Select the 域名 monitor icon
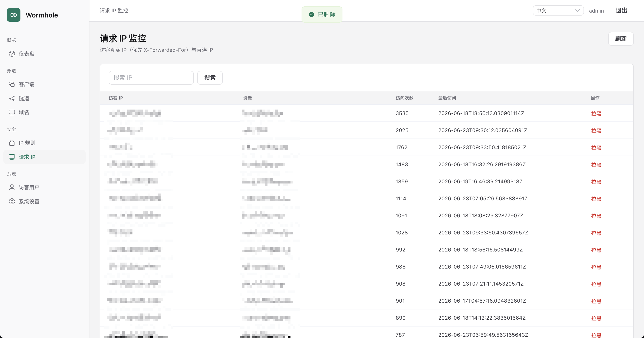 pos(12,112)
